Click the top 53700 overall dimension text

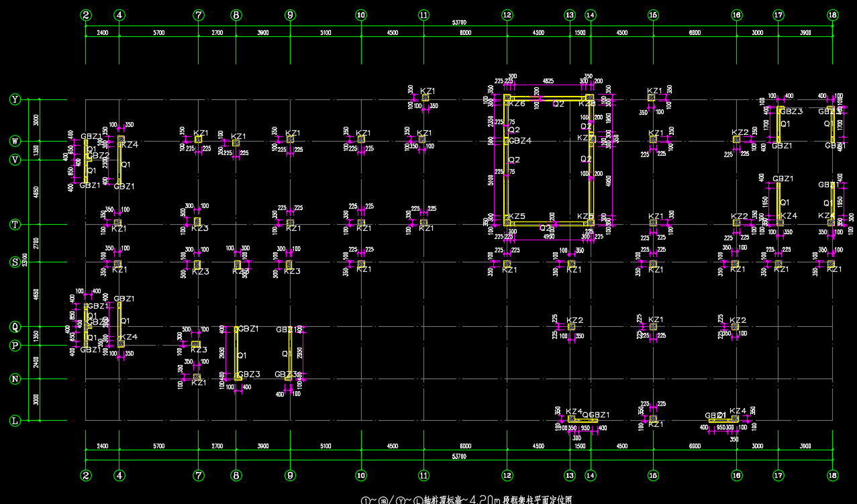pyautogui.click(x=459, y=23)
